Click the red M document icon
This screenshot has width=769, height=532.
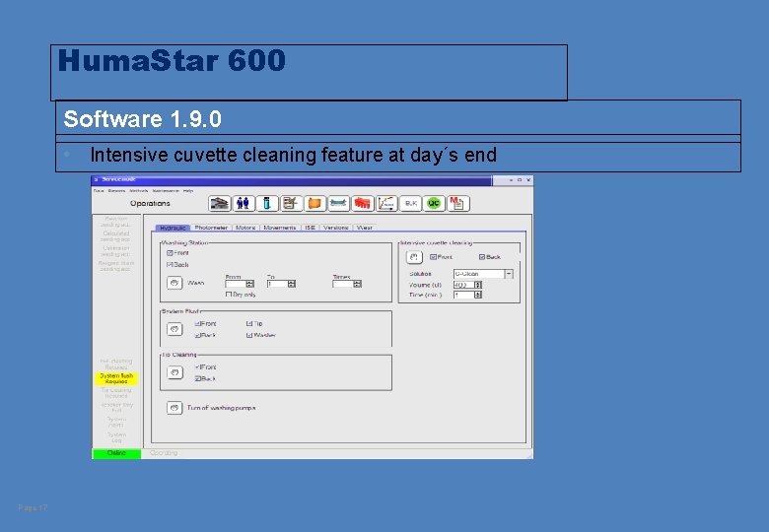pos(458,203)
